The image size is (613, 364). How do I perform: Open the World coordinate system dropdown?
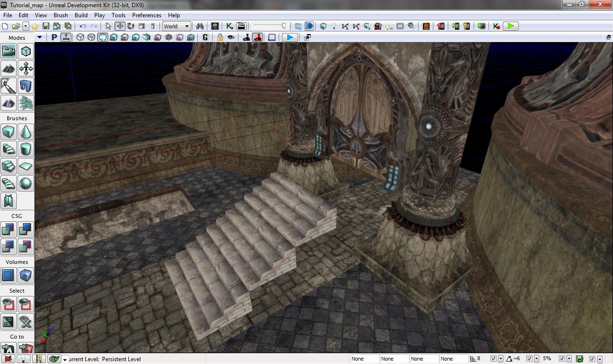[x=176, y=26]
